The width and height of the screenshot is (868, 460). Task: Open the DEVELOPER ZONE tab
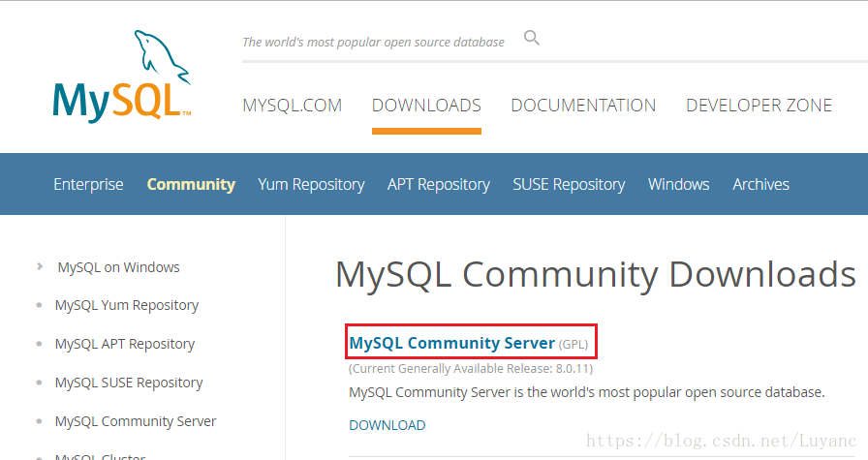pos(759,106)
